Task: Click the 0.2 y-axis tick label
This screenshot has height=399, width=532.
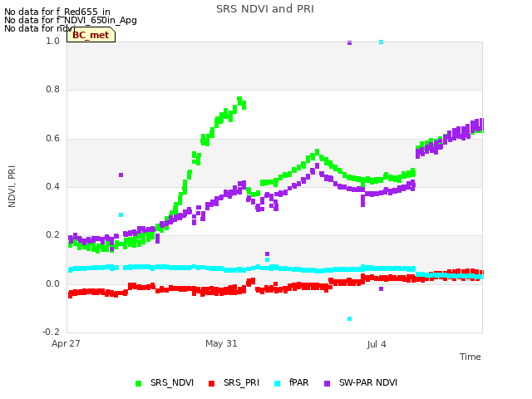Action: point(52,235)
